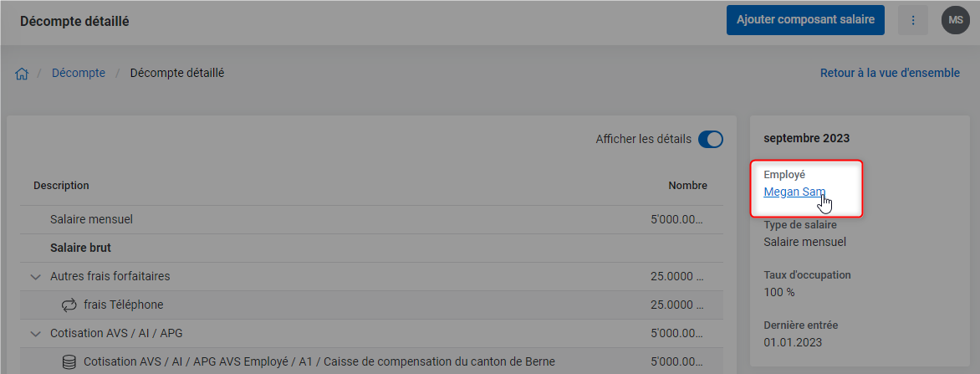Collapse the Autres frais forfaitaires row
This screenshot has width=980, height=374.
[36, 276]
